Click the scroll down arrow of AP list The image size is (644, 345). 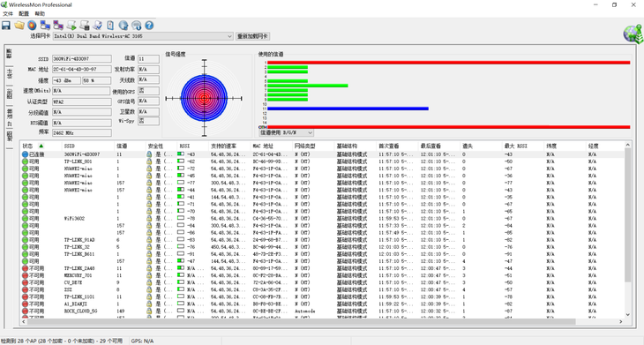[x=627, y=315]
